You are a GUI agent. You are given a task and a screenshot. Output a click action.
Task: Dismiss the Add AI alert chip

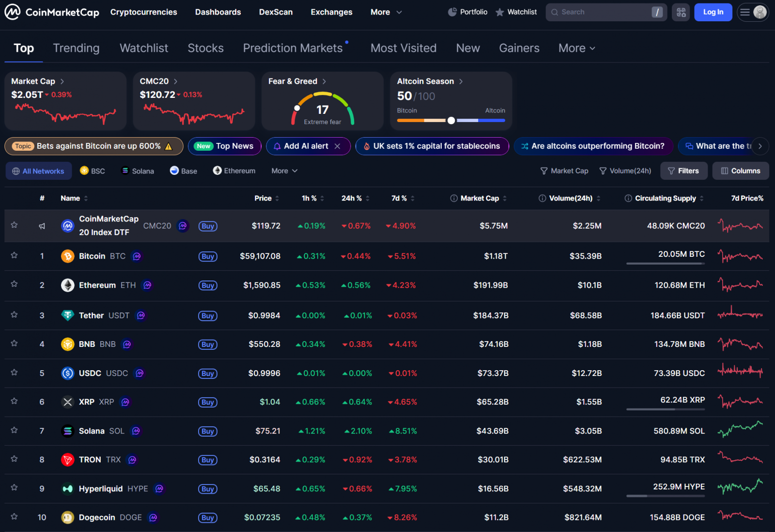338,146
